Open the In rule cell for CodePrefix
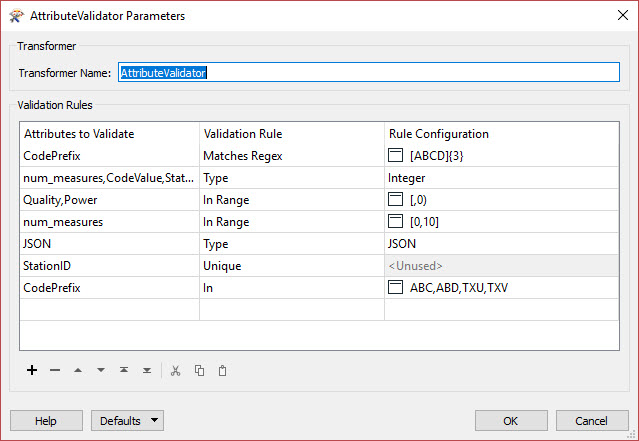Screen dimensions: 639x441 [292, 288]
